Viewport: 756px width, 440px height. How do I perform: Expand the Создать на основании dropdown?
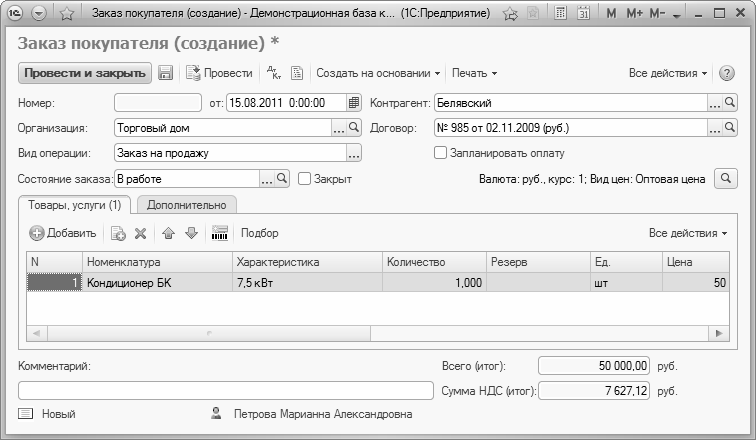point(379,73)
